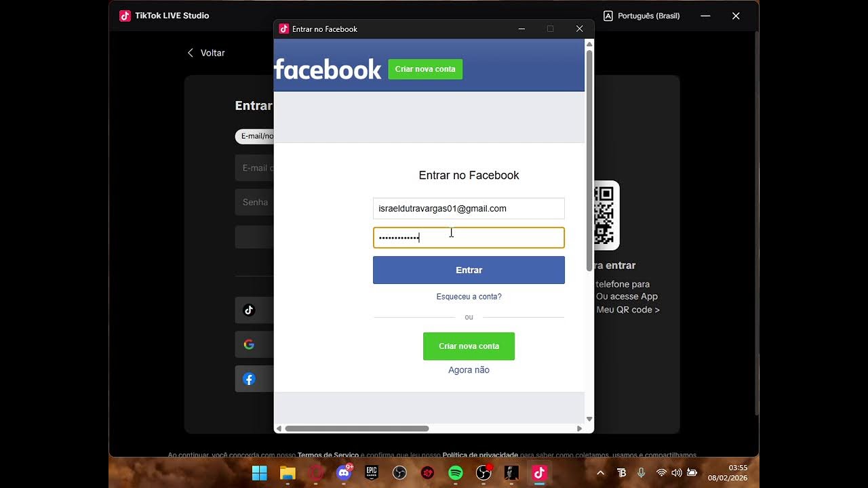Viewport: 868px width, 488px height.
Task: Click the vertical scrollbar of the Facebook window
Action: [x=589, y=161]
